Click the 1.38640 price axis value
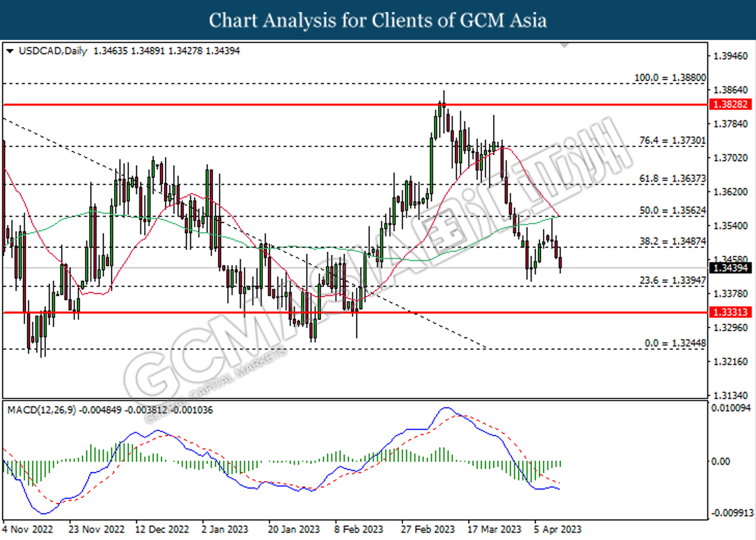The image size is (756, 540). [731, 90]
